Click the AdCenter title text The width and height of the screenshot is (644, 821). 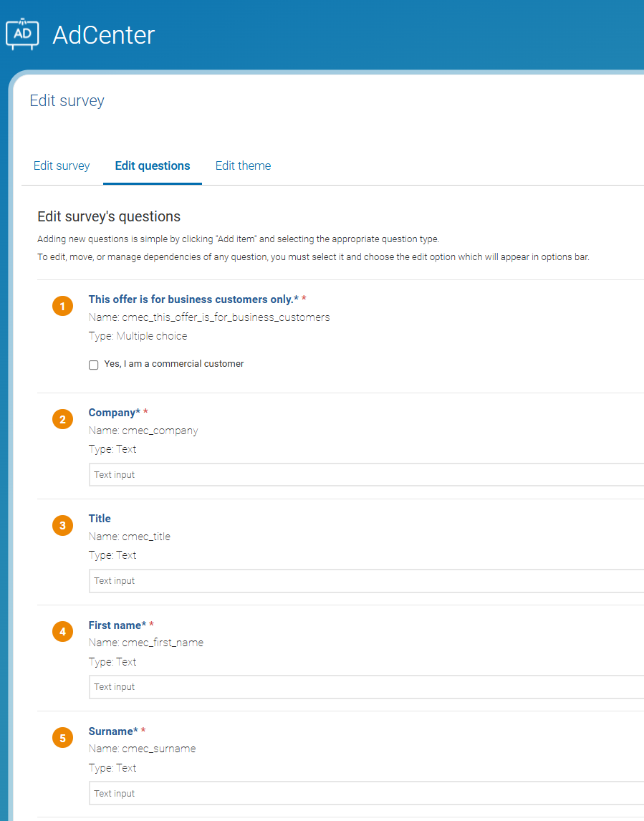(x=103, y=34)
